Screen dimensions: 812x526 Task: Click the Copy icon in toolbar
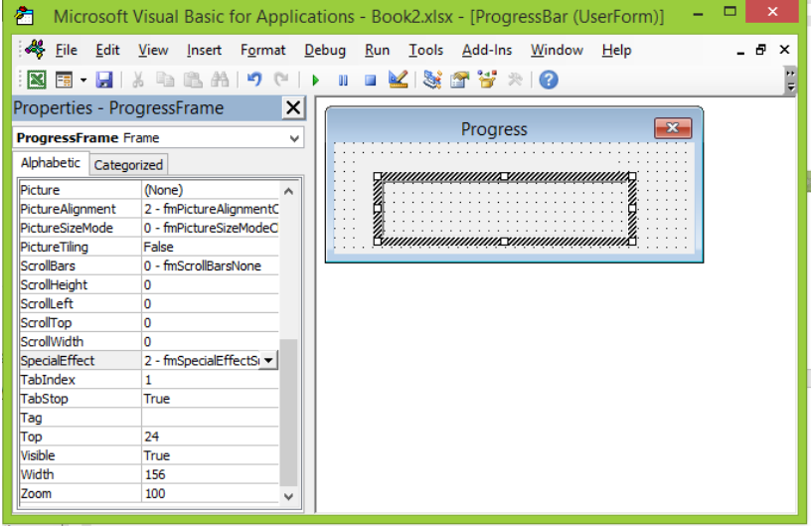[x=165, y=80]
